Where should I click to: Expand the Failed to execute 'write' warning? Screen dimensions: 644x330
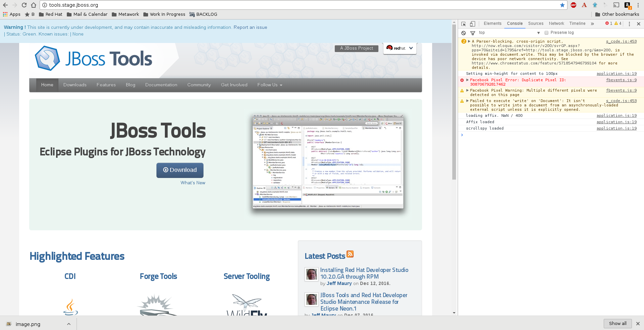tap(467, 101)
